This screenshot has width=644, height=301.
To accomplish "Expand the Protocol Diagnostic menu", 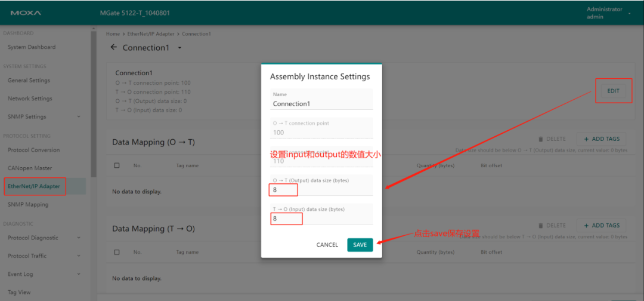I will 79,238.
